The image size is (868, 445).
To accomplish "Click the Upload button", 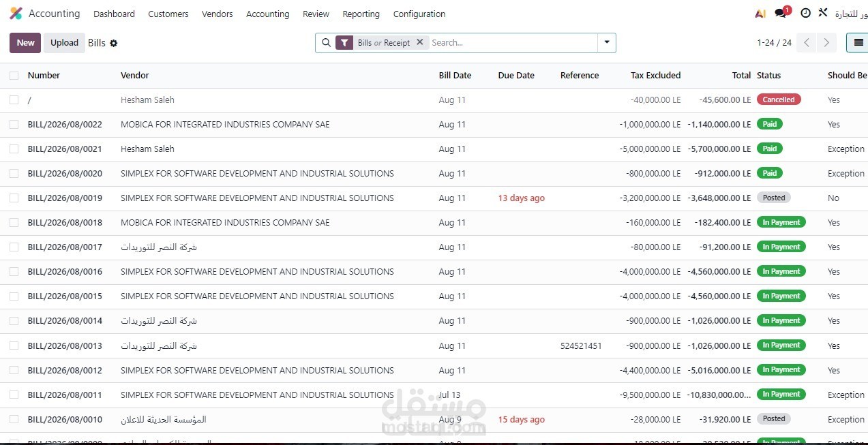I will (65, 43).
